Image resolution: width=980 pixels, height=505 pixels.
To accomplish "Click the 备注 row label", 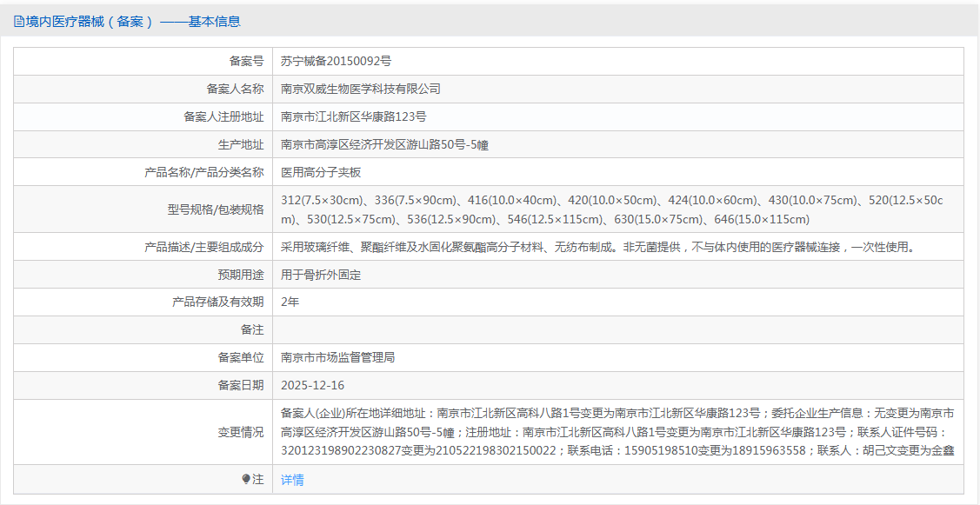I will point(252,329).
